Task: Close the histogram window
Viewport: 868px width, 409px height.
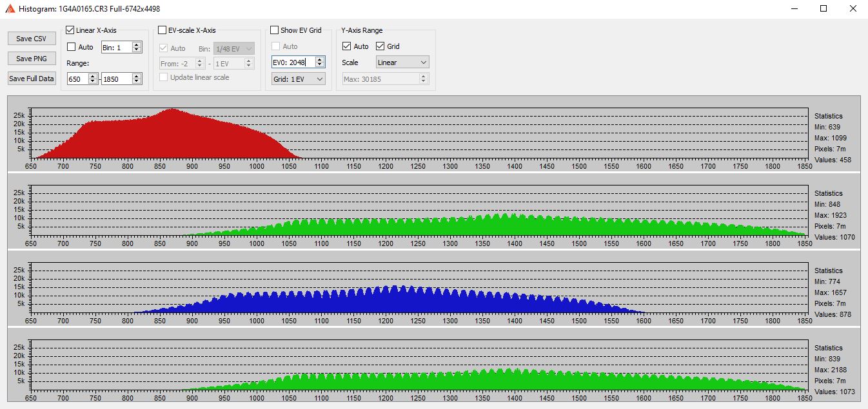Action: point(853,9)
